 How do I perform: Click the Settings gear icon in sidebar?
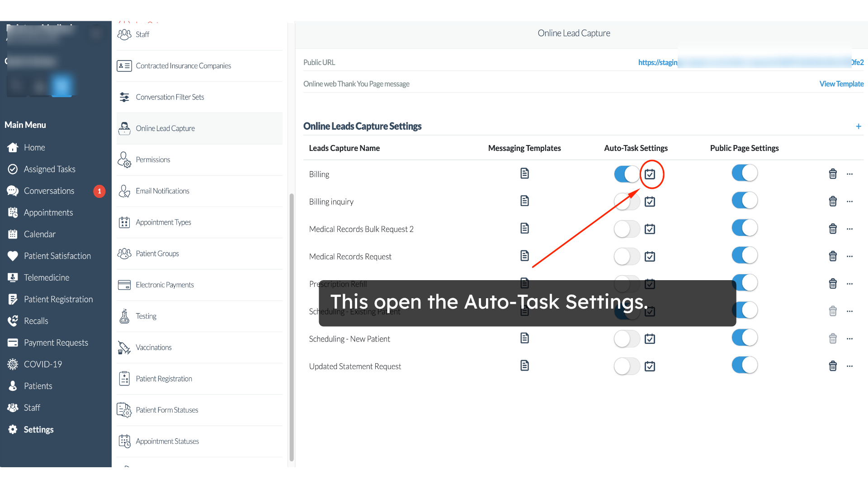13,429
